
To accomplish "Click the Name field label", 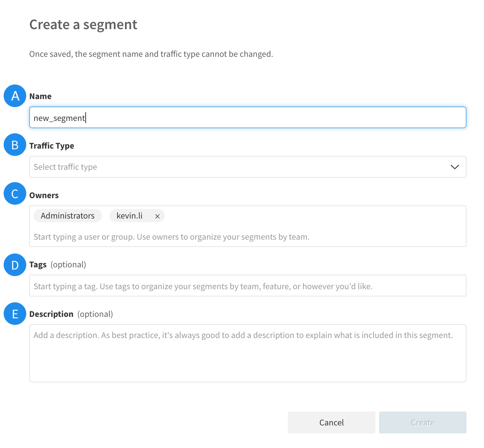I will 40,96.
